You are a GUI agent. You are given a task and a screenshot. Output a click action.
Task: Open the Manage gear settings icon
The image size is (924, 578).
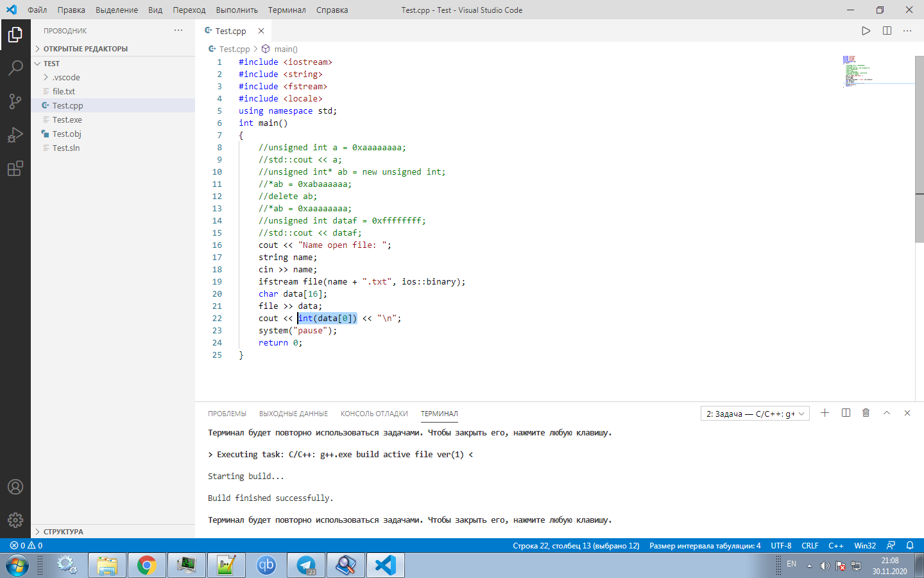click(x=15, y=520)
